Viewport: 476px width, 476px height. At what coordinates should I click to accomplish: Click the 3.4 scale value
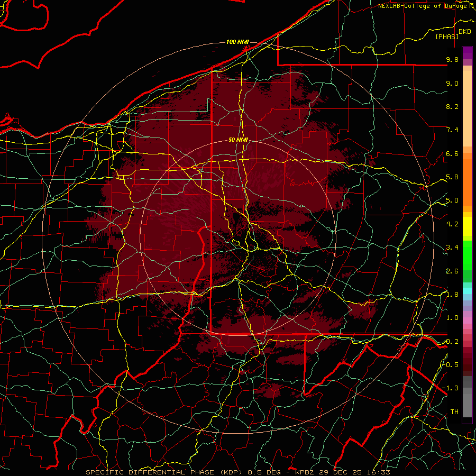tap(452, 248)
